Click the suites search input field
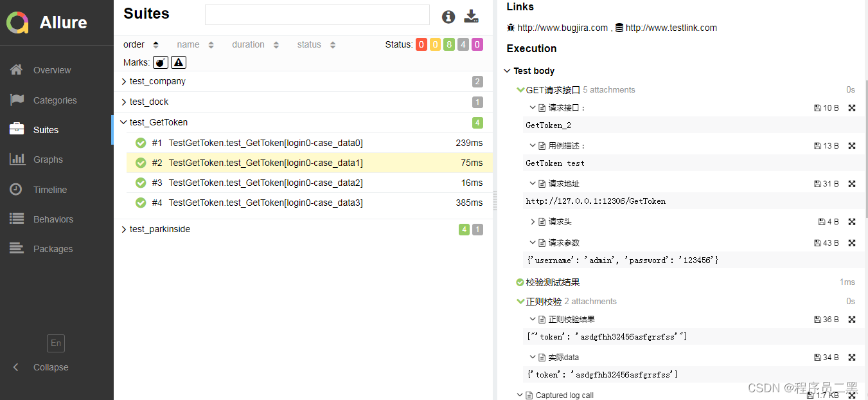Viewport: 868px width, 400px height. (317, 15)
